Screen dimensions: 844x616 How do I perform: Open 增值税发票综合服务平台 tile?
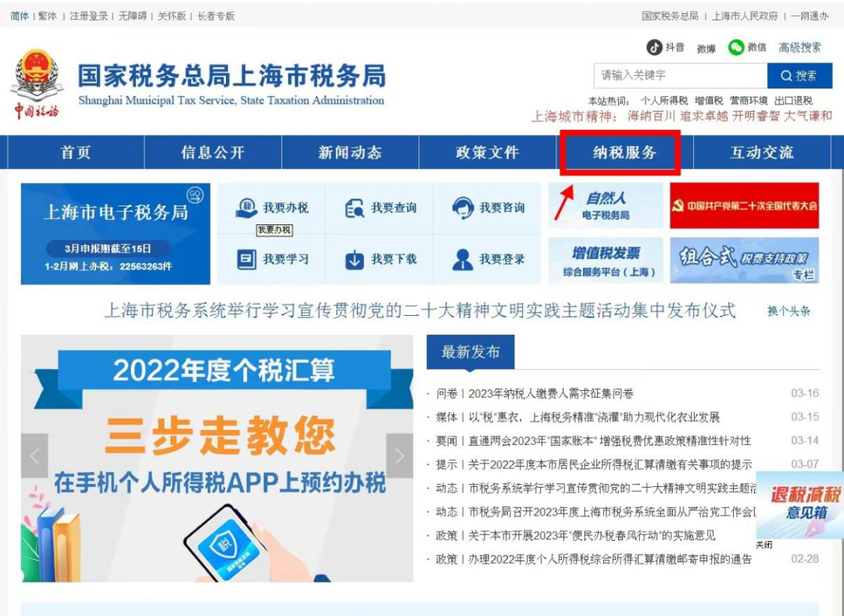click(606, 260)
